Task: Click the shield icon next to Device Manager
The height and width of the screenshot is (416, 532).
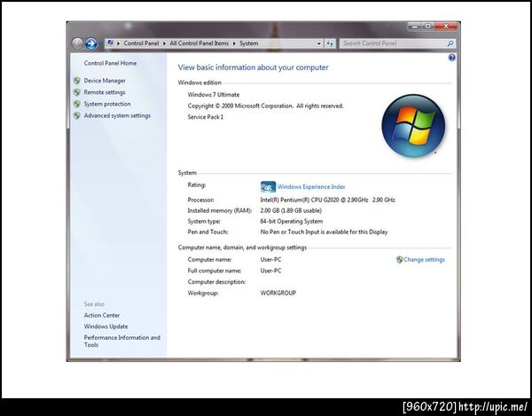Action: click(77, 81)
